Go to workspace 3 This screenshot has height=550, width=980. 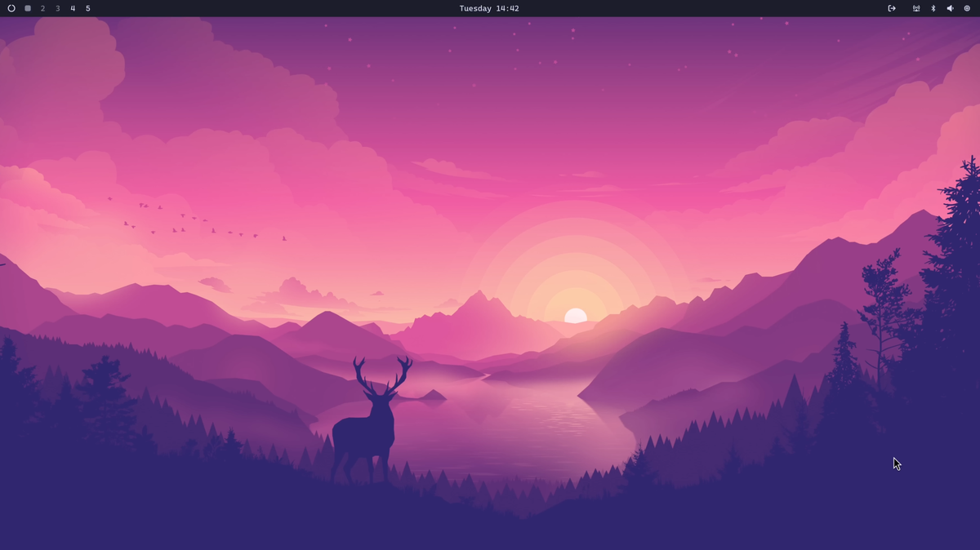(x=57, y=8)
